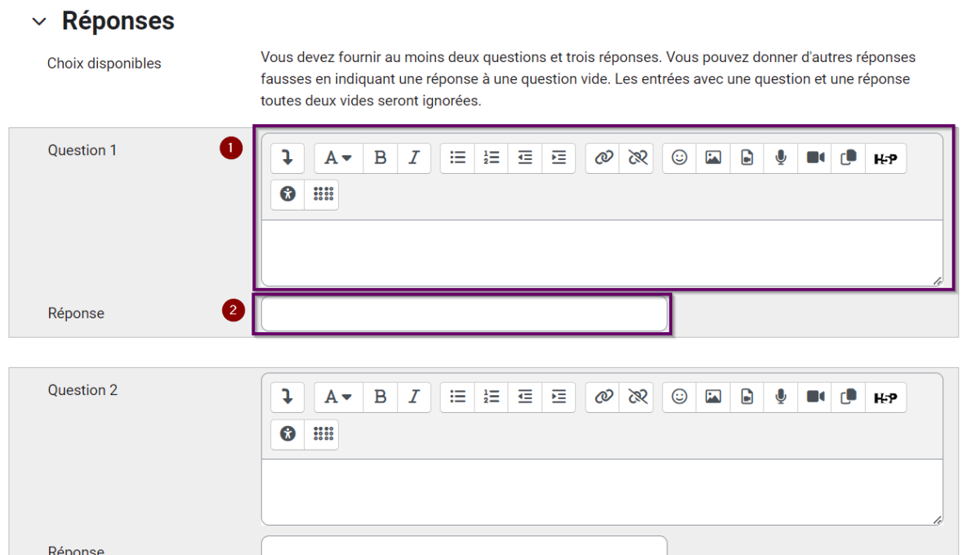980x555 pixels.
Task: Outdent text in Question 2 editor
Action: pyautogui.click(x=524, y=397)
